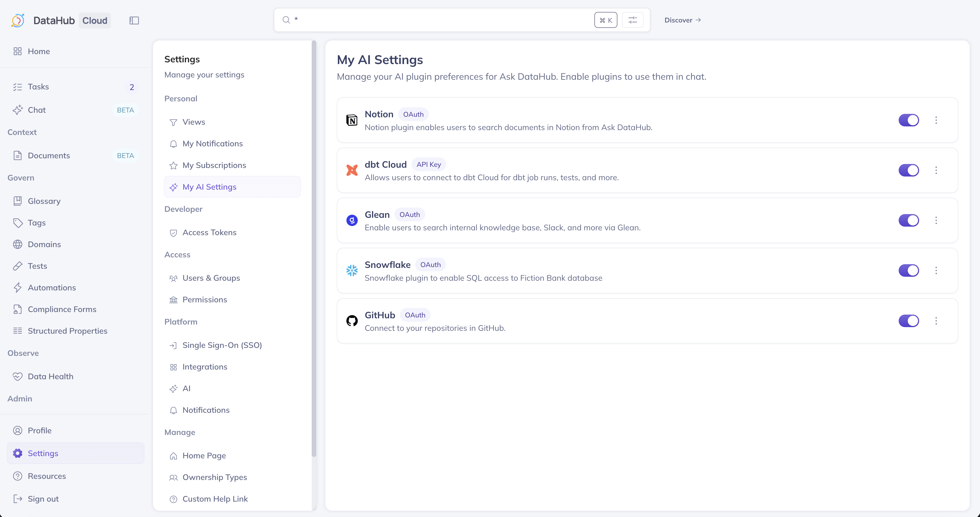Viewport: 980px width, 517px height.
Task: Turn off the dbt Cloud plugin switch
Action: (909, 170)
